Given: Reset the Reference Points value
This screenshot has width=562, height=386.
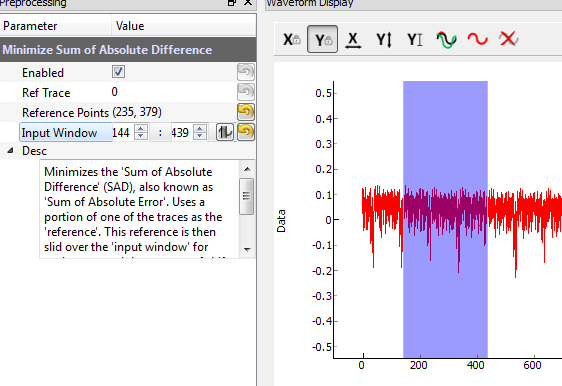Looking at the screenshot, I should point(246,112).
